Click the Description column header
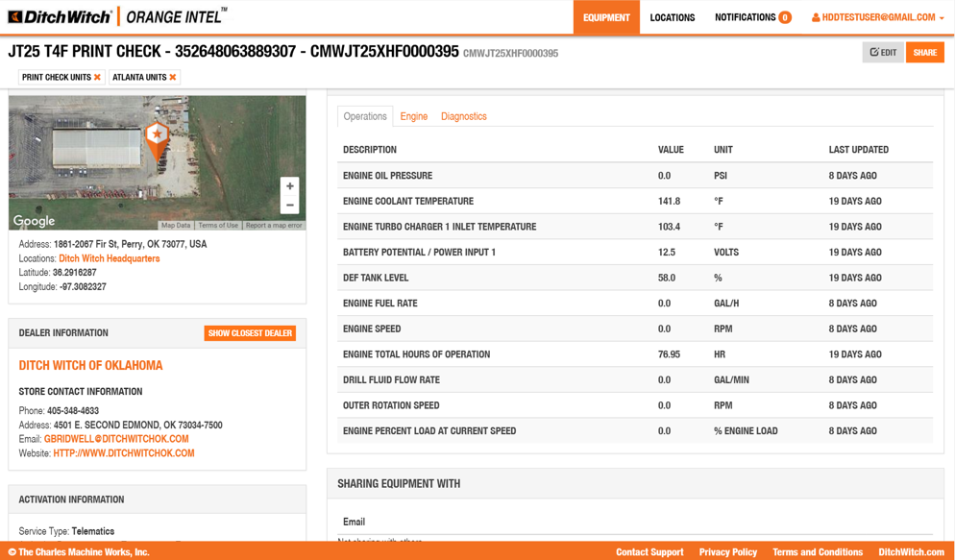Image resolution: width=955 pixels, height=560 pixels. click(370, 149)
